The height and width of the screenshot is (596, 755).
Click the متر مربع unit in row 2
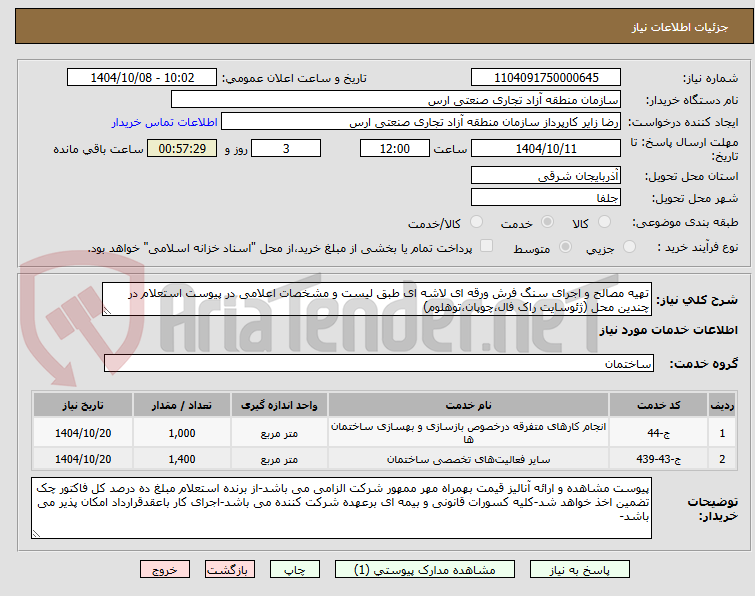point(279,459)
